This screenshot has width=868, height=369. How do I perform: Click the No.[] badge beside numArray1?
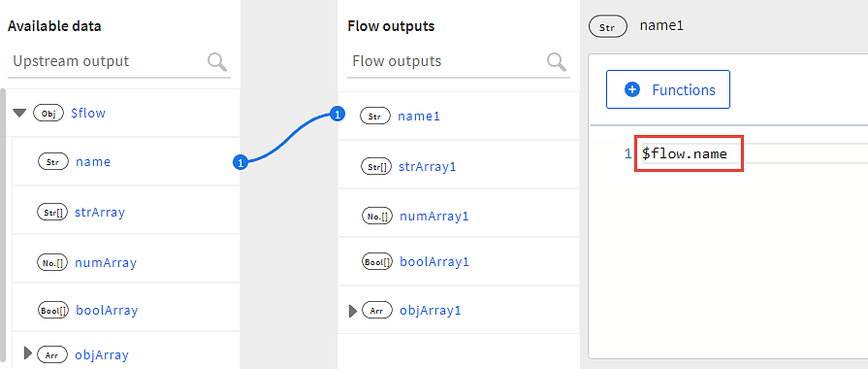(x=377, y=216)
